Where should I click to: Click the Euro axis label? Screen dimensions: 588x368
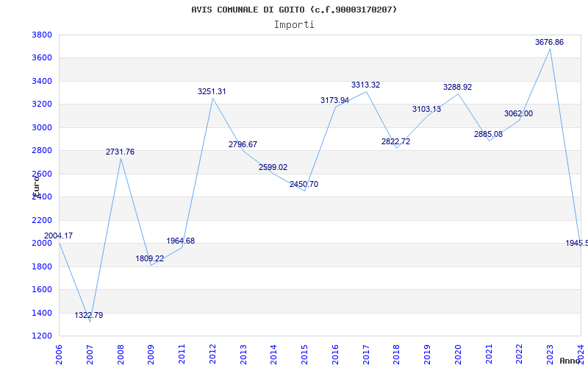[x=36, y=186]
